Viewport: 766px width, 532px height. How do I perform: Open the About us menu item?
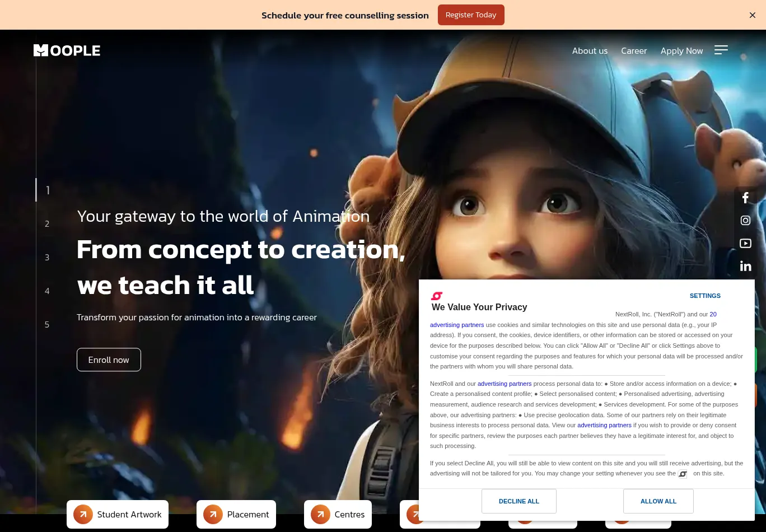(590, 51)
